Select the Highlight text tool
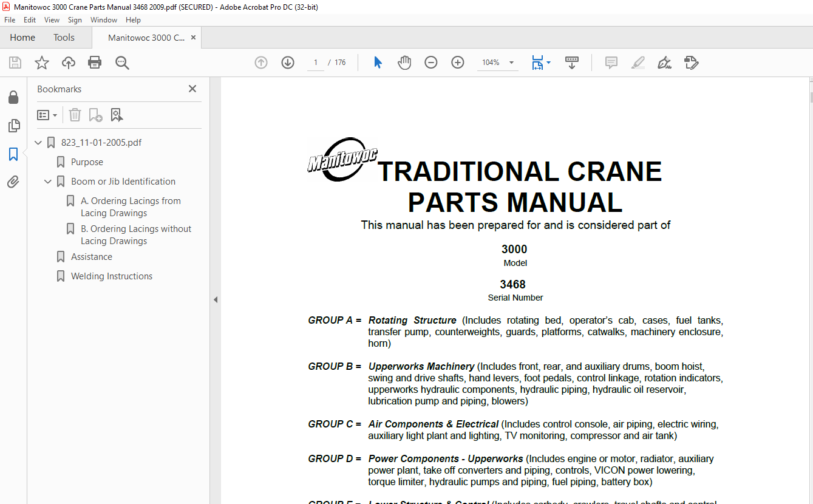Image resolution: width=813 pixels, height=504 pixels. pos(638,63)
